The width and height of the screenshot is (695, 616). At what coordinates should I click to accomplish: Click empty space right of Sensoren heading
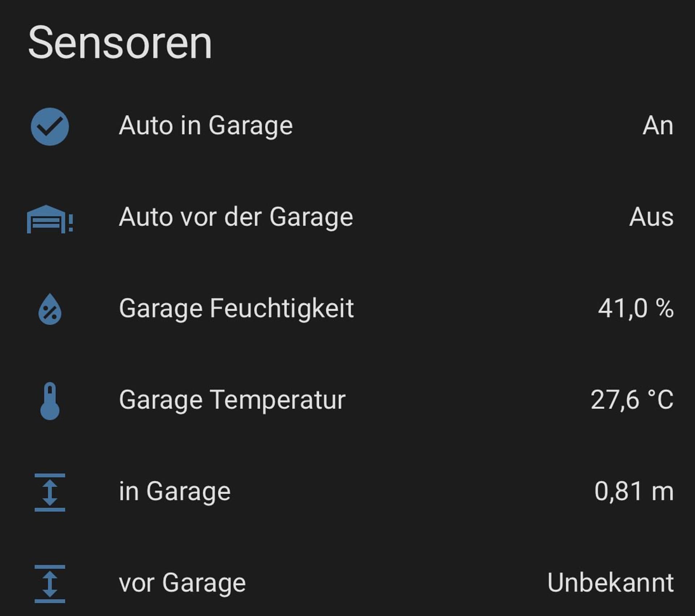452,43
